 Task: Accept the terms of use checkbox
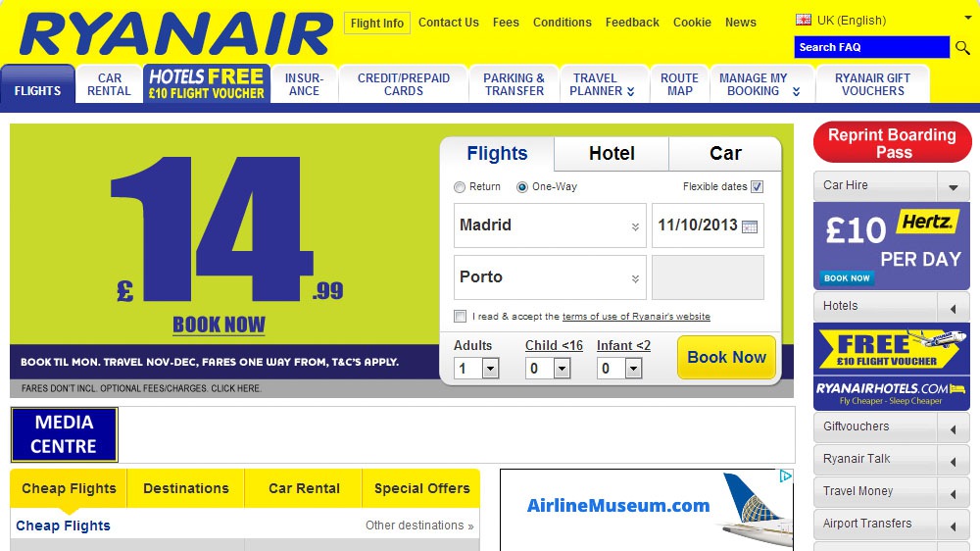460,317
